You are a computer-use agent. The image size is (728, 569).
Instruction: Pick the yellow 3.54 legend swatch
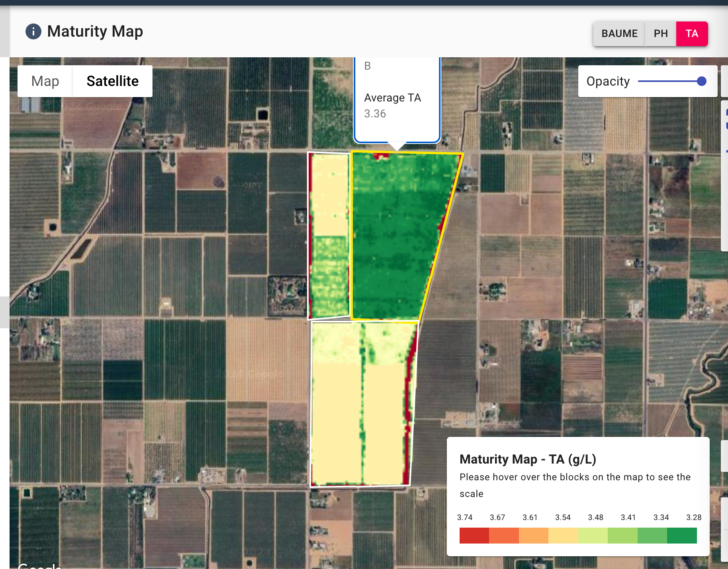(563, 536)
